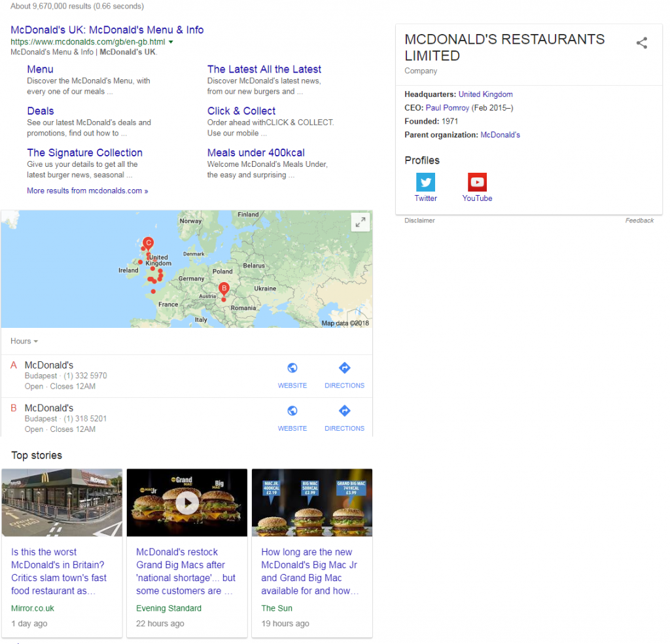
Task: Follow the United Kingdom headquarters link
Action: [x=485, y=94]
